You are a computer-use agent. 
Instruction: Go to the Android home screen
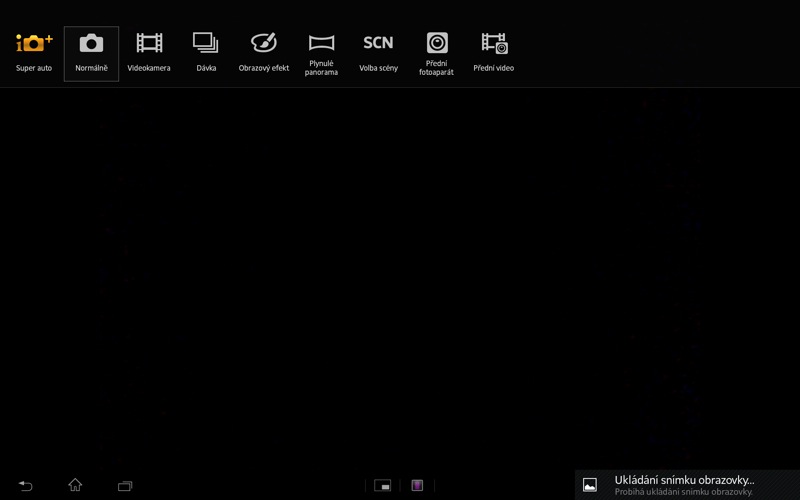point(75,485)
